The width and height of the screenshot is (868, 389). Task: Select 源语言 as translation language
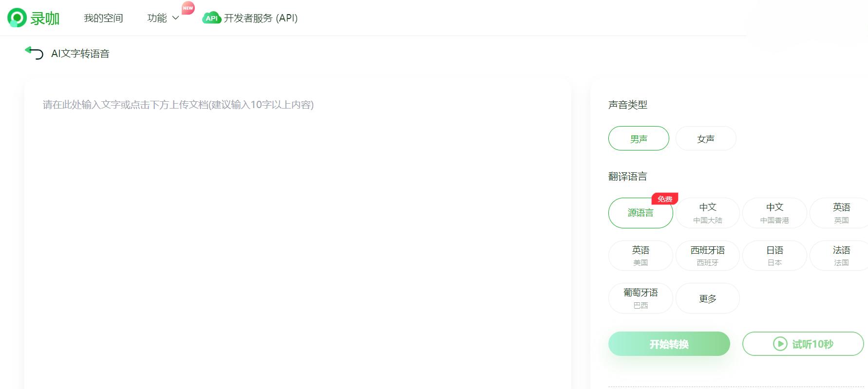click(x=641, y=213)
